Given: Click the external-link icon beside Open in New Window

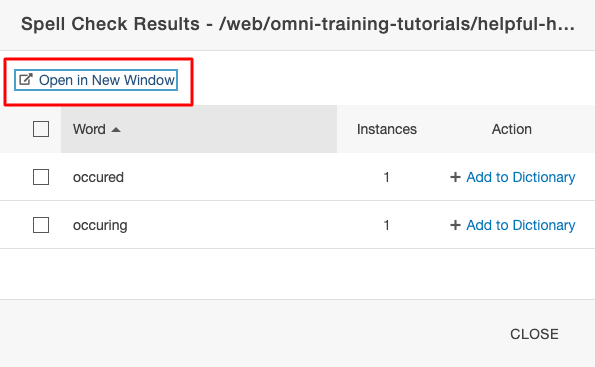Looking at the screenshot, I should pos(26,80).
